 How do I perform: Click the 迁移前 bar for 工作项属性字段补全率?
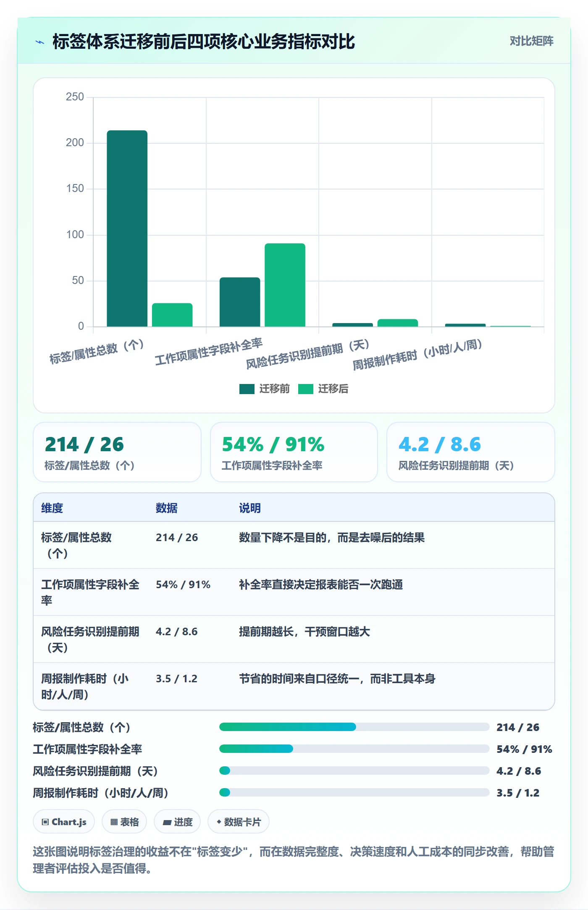click(x=240, y=302)
